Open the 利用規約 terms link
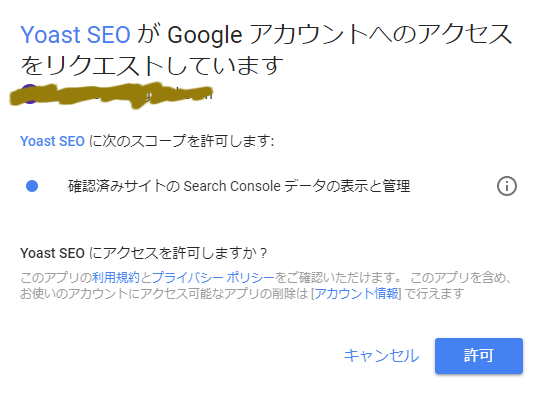Viewport: 545px width, 393px height. pos(116,278)
